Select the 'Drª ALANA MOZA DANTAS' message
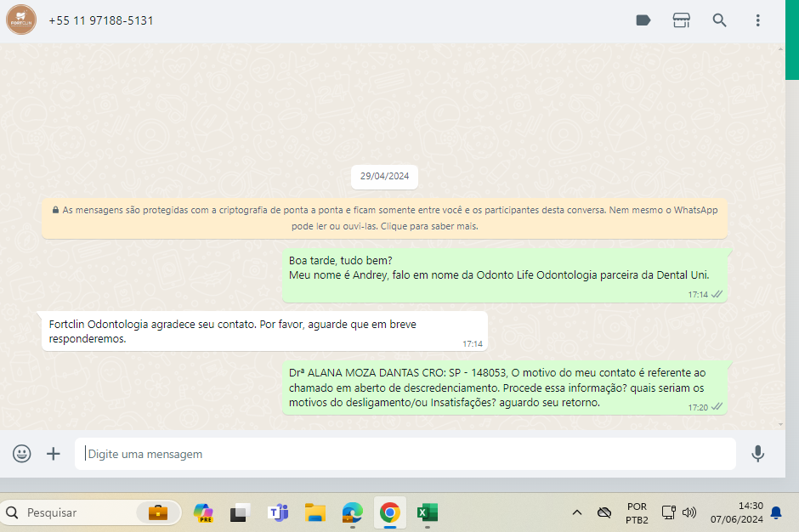Screen dimensions: 799x532 tap(504, 388)
